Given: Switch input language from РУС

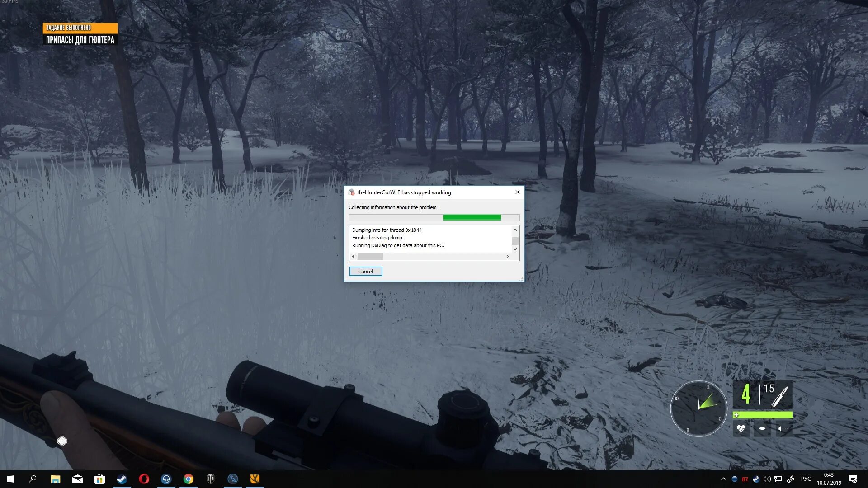Looking at the screenshot, I should (806, 479).
